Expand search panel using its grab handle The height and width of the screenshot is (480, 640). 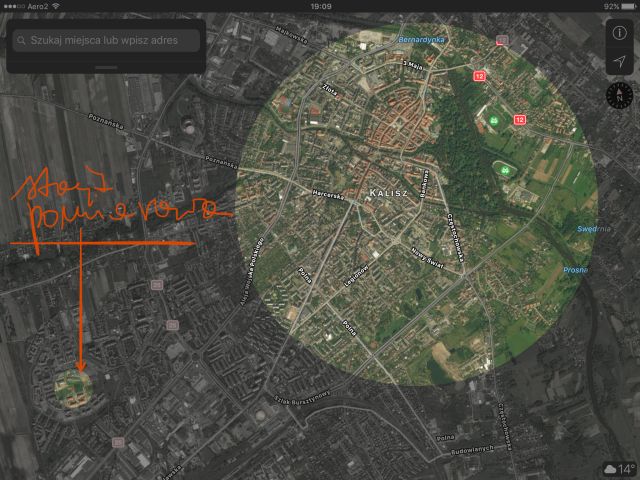(x=106, y=67)
